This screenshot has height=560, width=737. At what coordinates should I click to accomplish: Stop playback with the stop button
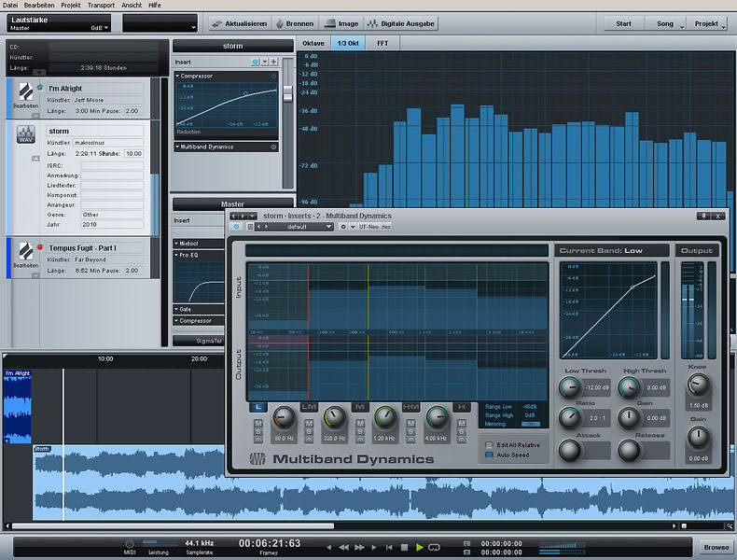tap(404, 547)
